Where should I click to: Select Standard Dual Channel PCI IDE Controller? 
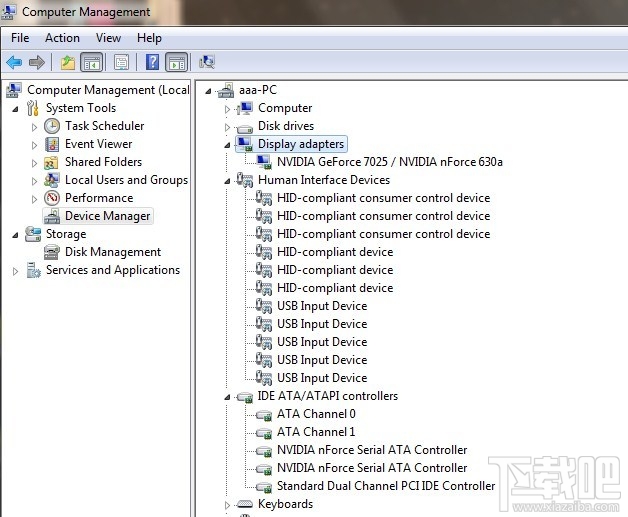coord(386,486)
